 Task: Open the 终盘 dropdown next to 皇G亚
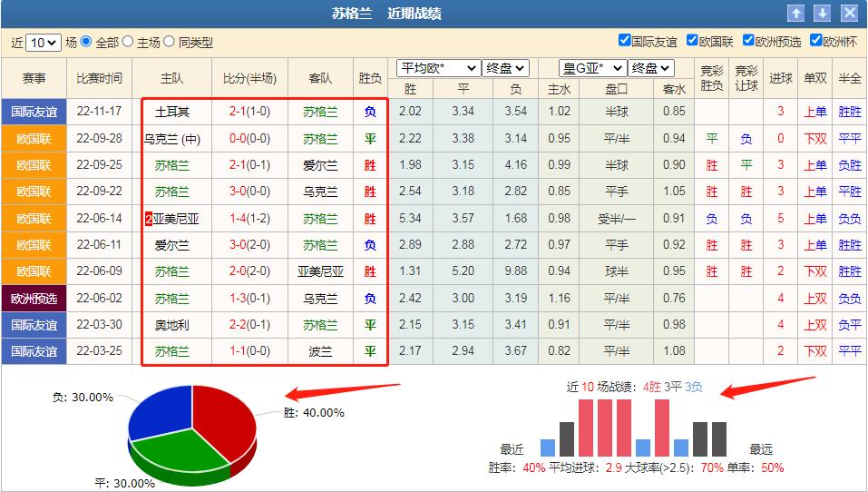click(651, 68)
